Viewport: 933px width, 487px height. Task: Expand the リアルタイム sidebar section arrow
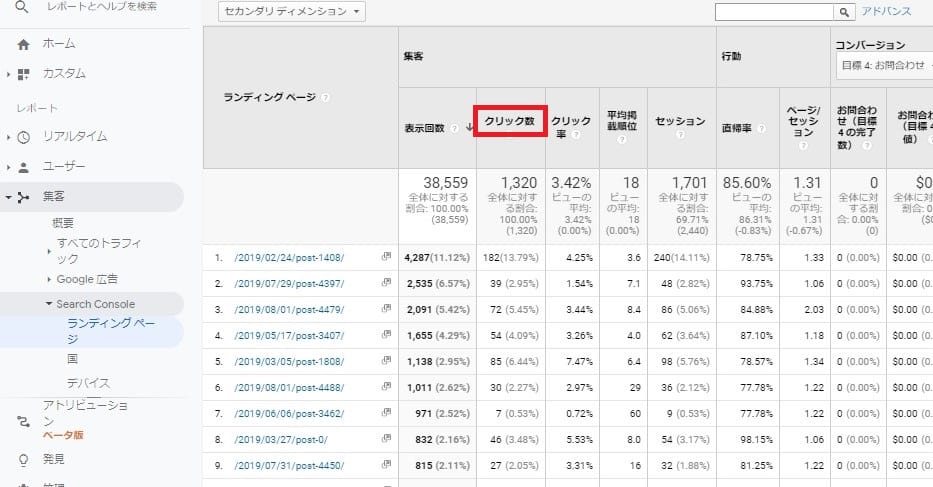(x=8, y=138)
